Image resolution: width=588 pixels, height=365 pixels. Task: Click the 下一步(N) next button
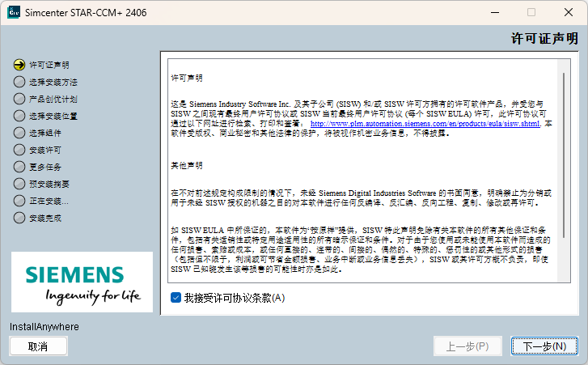pyautogui.click(x=544, y=346)
